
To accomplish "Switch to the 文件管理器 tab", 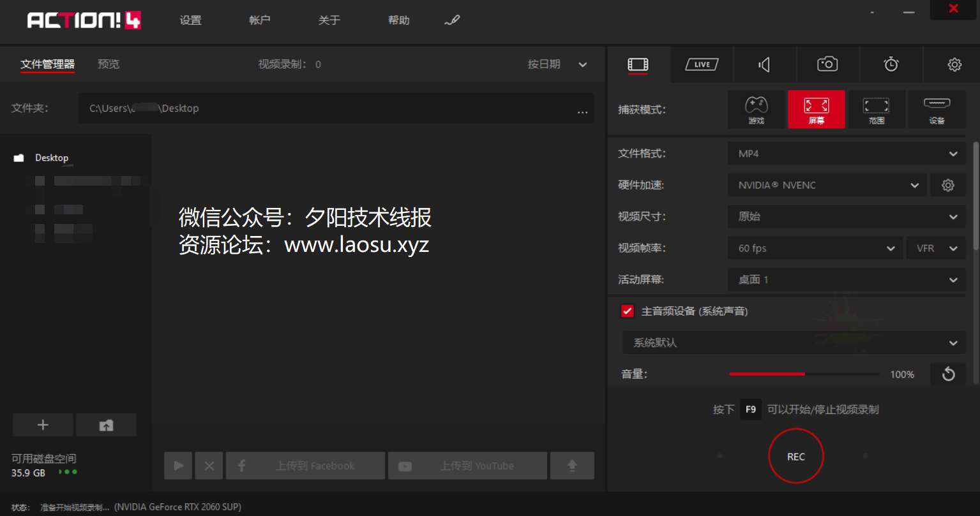I will coord(47,64).
